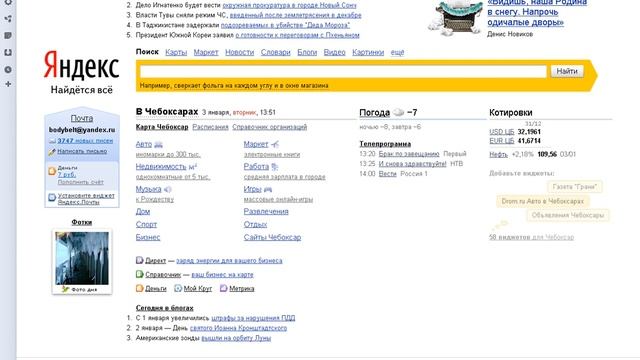Click the cloud weather icon

pos(398,112)
